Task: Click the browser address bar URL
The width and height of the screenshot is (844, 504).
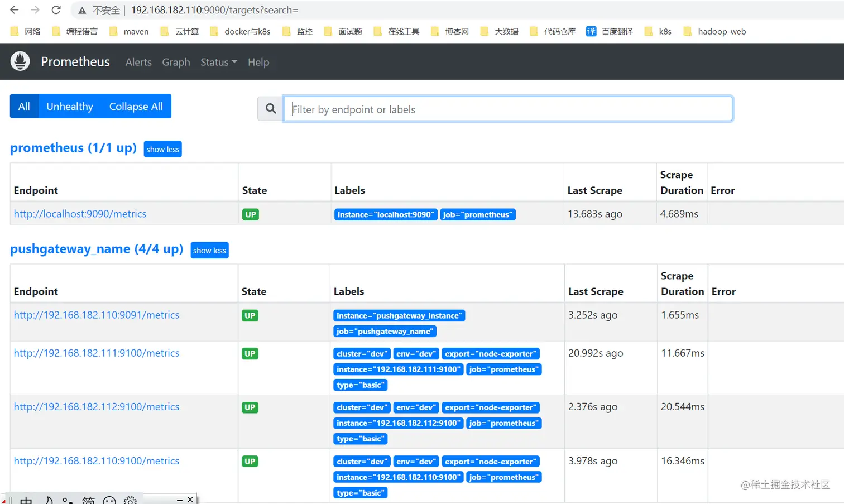Action: (214, 10)
